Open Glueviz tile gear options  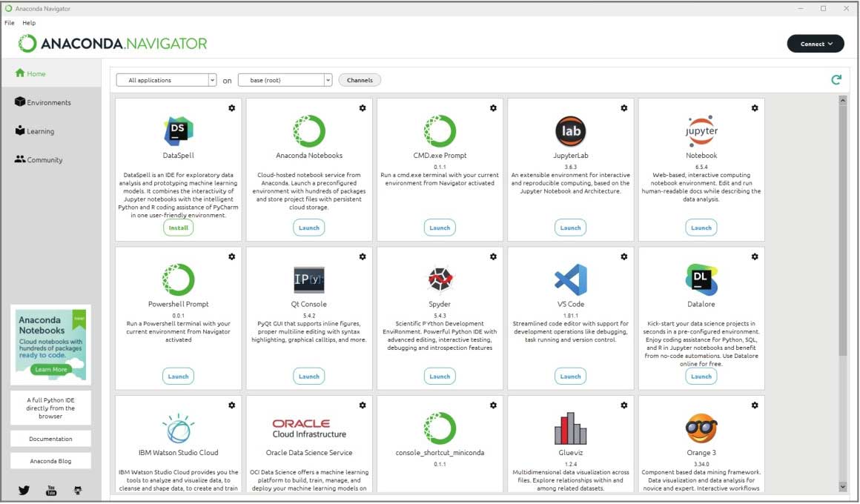tap(624, 405)
